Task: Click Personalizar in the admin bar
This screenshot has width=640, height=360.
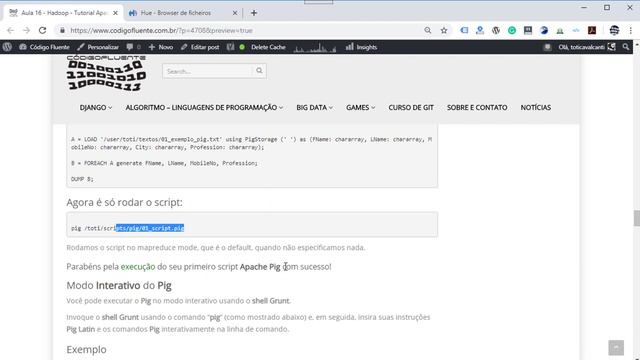Action: [98, 47]
